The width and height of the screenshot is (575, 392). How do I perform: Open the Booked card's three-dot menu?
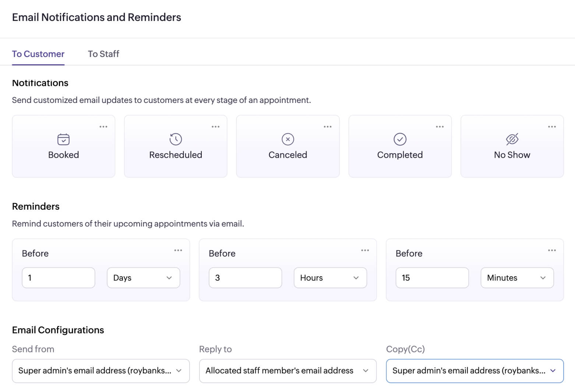pos(103,127)
